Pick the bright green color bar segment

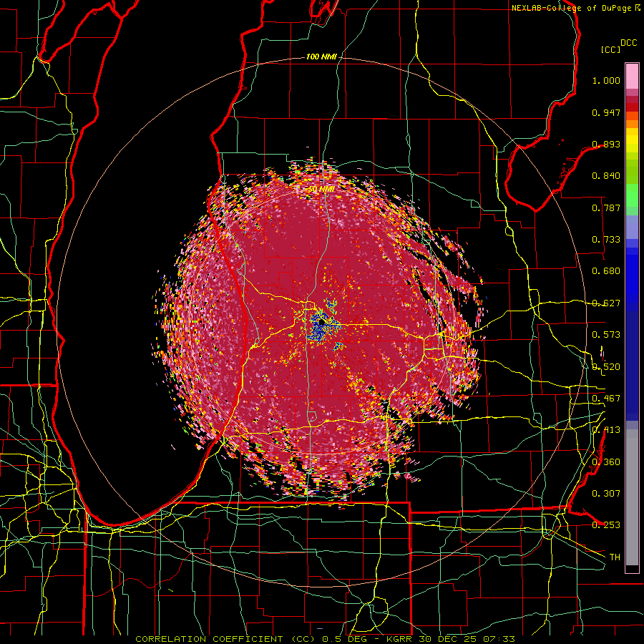[x=632, y=195]
